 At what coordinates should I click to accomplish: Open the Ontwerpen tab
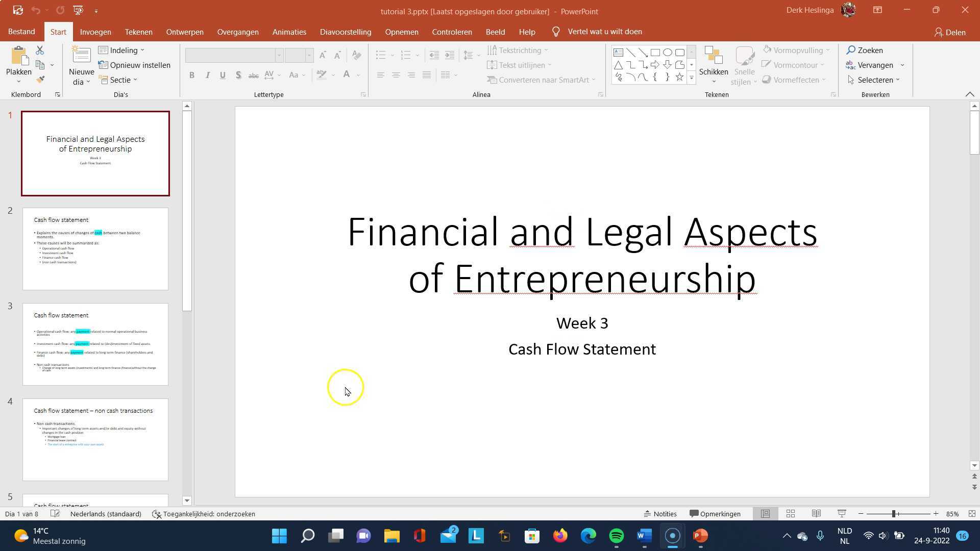(184, 32)
